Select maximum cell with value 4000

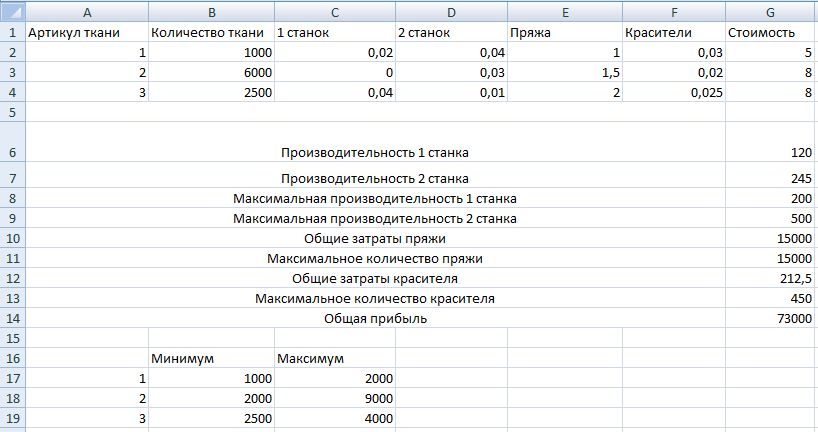point(335,418)
